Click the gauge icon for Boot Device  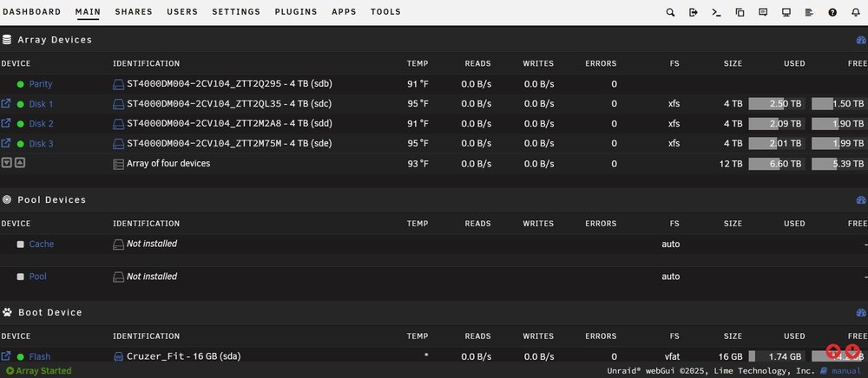(x=861, y=313)
